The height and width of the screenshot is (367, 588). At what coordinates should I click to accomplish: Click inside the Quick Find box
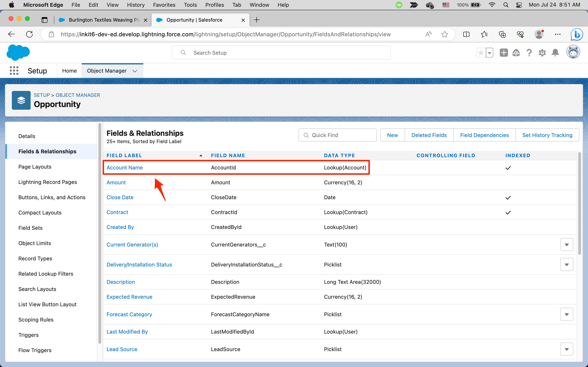(337, 135)
